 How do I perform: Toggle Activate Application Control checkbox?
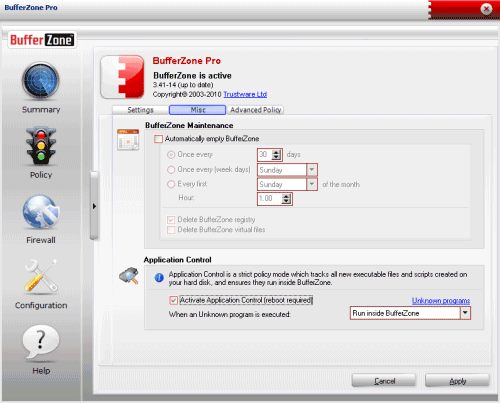(x=173, y=300)
